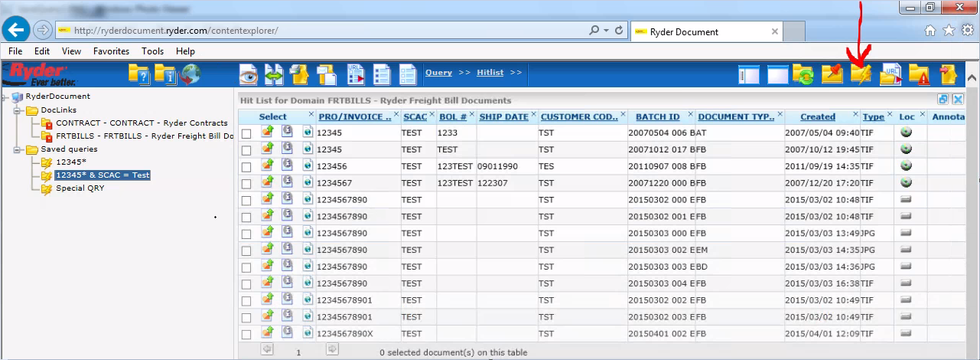Click the folder with red pushpin icon
980x360 pixels.
(x=832, y=74)
